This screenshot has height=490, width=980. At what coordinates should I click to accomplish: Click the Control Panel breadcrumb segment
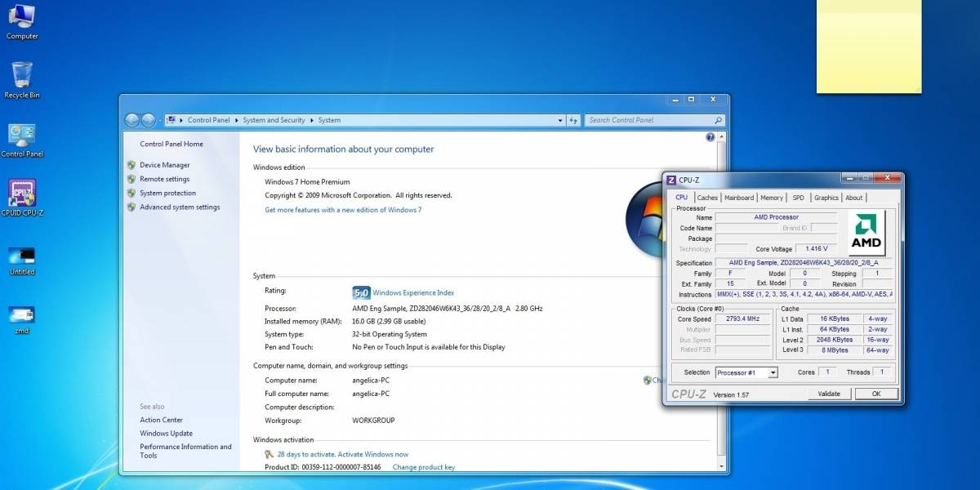(209, 120)
